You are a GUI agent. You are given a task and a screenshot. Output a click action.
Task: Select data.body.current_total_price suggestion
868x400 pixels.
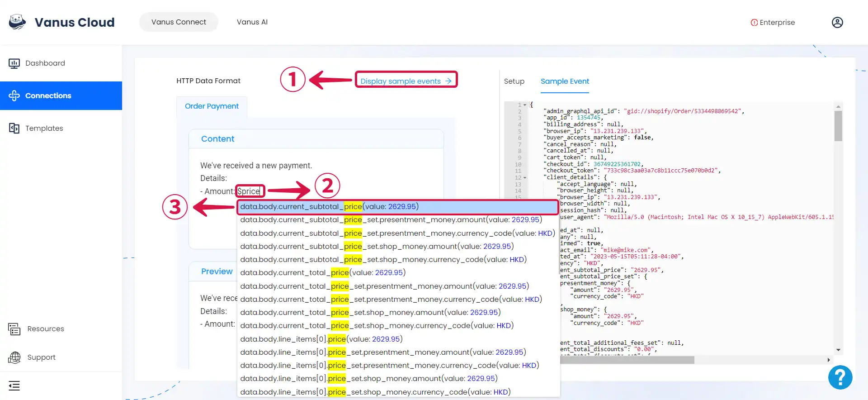click(398, 273)
